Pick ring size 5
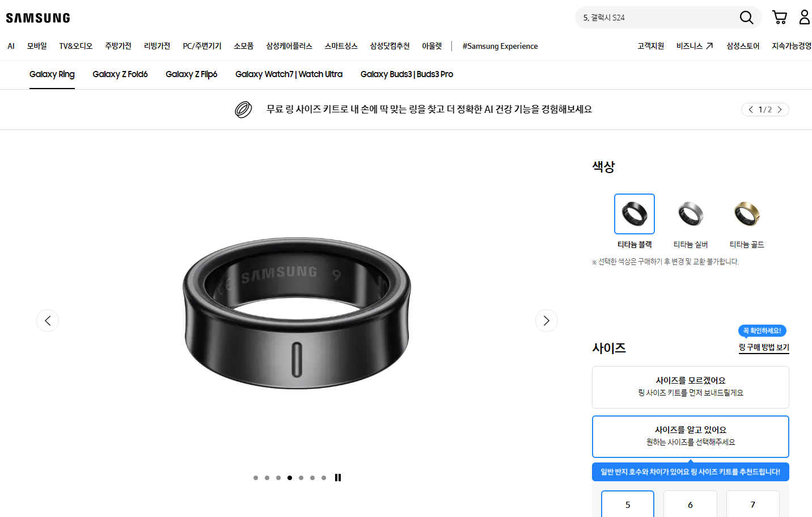812x517 pixels. (628, 504)
